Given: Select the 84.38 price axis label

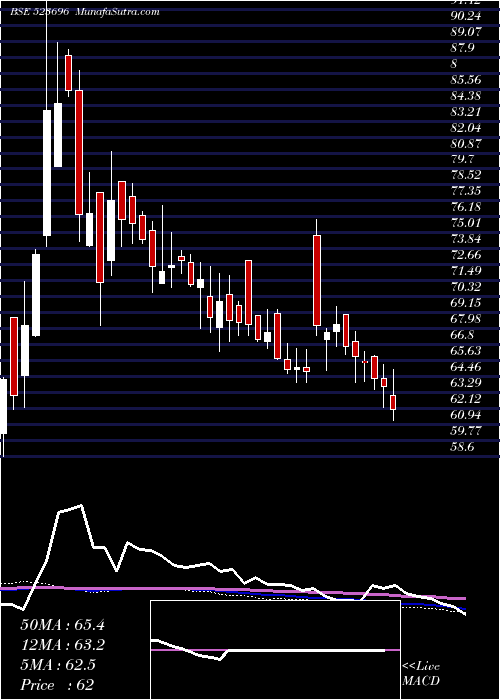Looking at the screenshot, I should [466, 96].
